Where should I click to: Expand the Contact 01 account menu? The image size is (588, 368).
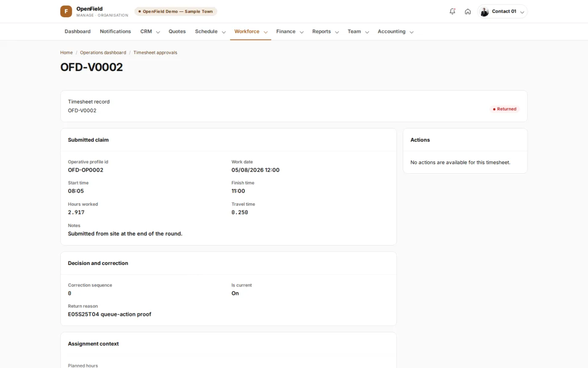click(502, 12)
